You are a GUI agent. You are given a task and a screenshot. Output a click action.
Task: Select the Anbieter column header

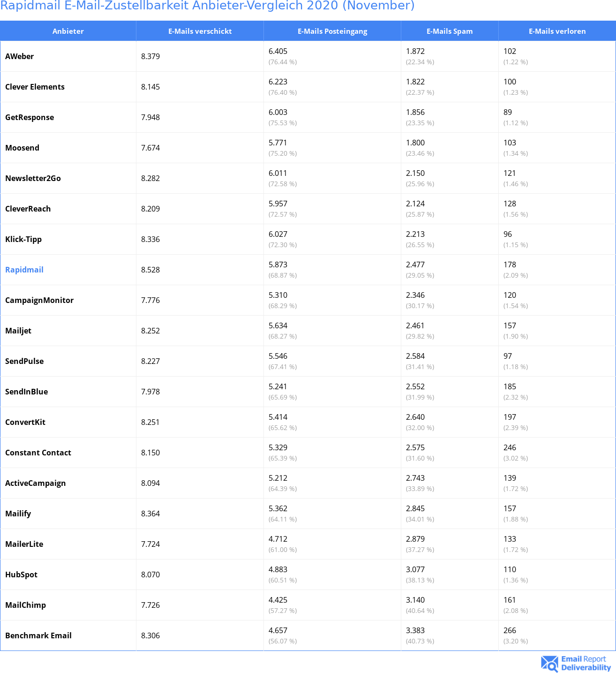pyautogui.click(x=68, y=31)
